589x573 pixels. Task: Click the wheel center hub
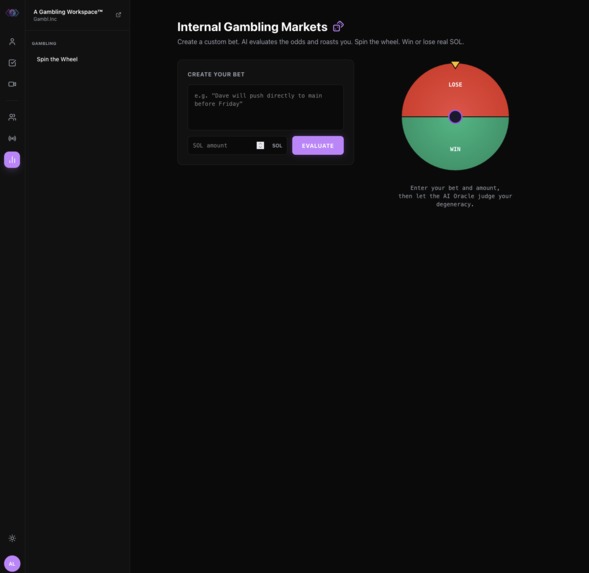point(455,117)
